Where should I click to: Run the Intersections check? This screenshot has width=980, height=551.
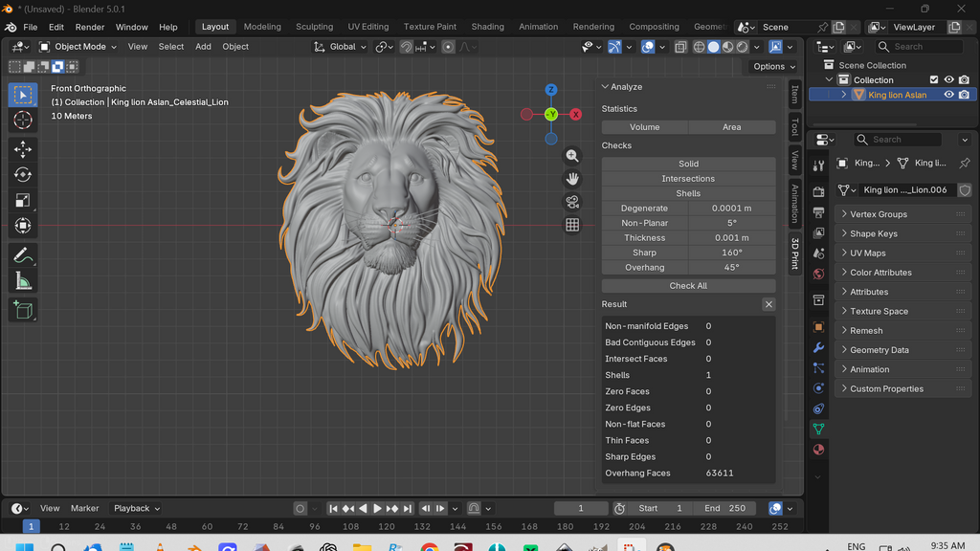[x=688, y=179]
